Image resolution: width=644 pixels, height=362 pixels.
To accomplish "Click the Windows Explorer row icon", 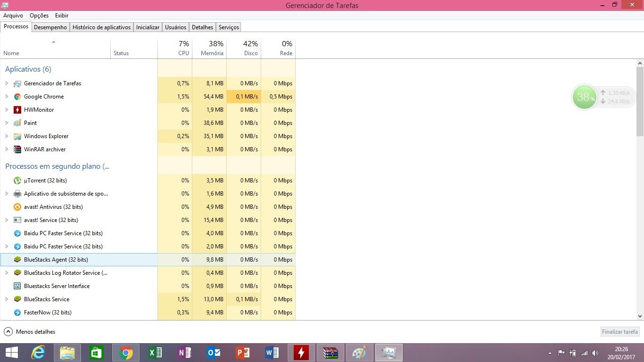I will tap(17, 136).
